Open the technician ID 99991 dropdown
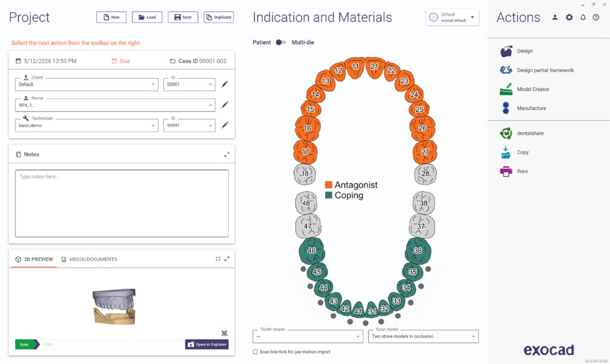Viewport: 610px width, 364px height. tap(189, 125)
